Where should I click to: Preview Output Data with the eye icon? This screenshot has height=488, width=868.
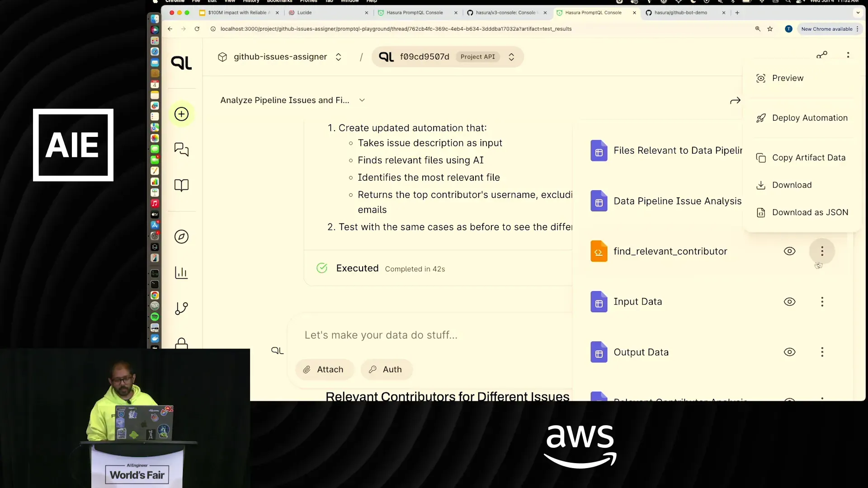(x=789, y=352)
